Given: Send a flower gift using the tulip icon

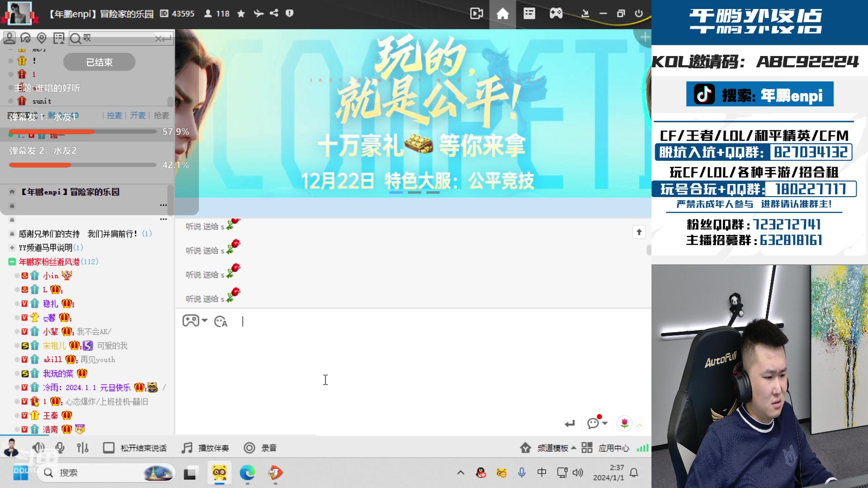Looking at the screenshot, I should (624, 423).
